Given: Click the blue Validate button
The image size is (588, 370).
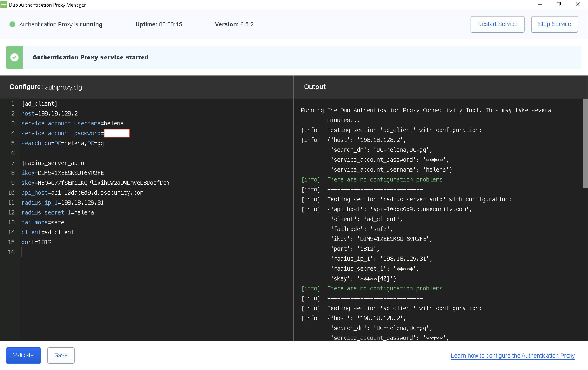Looking at the screenshot, I should tap(23, 355).
